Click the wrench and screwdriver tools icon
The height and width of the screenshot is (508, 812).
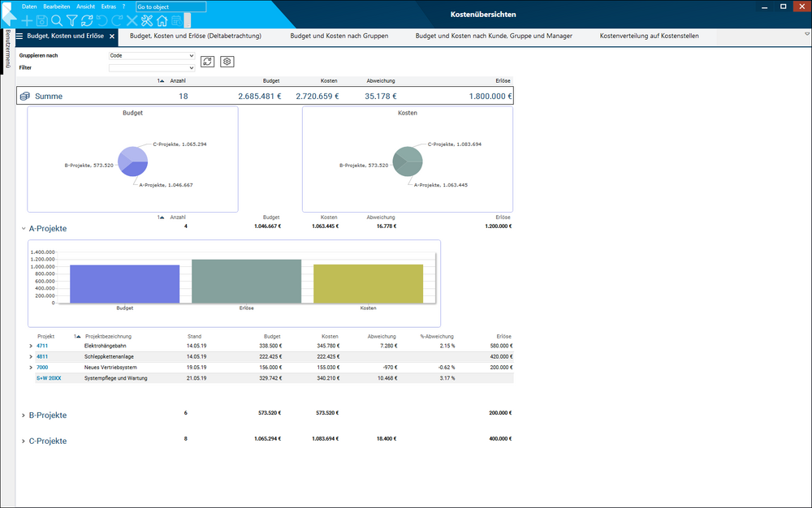[147, 20]
